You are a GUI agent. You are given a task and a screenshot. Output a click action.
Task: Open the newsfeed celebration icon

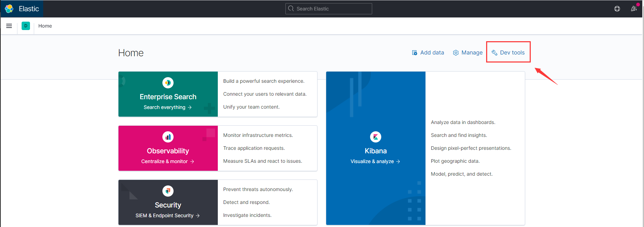tap(634, 9)
